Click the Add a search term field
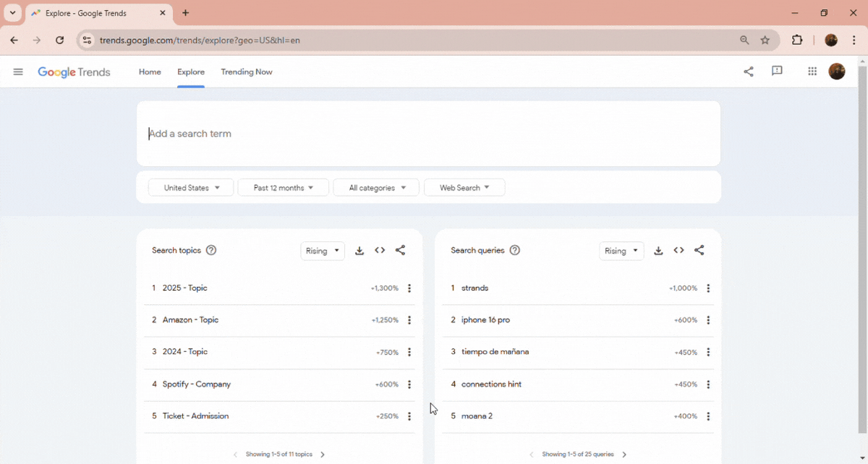Viewport: 868px width, 464px height. (x=427, y=134)
